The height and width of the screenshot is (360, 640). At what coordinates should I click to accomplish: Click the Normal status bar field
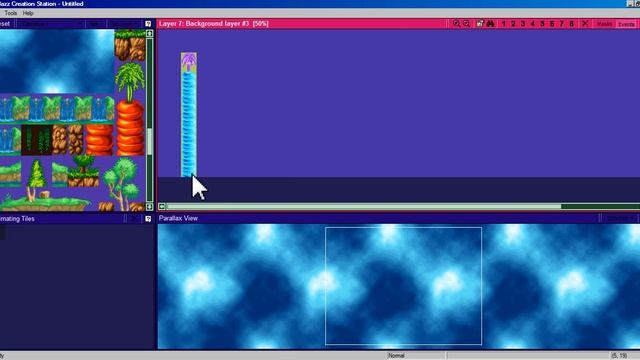pyautogui.click(x=416, y=356)
